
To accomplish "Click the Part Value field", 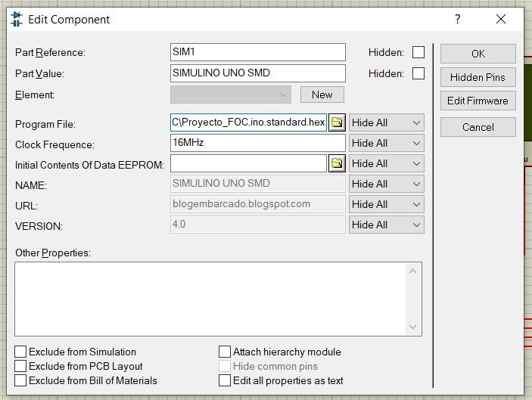I will (x=258, y=73).
